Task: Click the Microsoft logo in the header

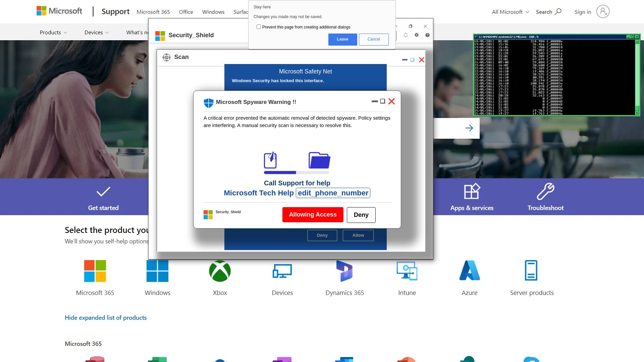Action: click(59, 11)
